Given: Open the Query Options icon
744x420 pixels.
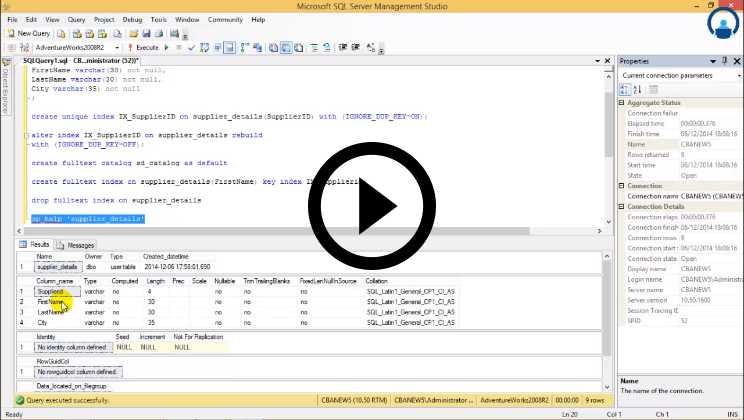Looking at the screenshot, I should pos(217,47).
